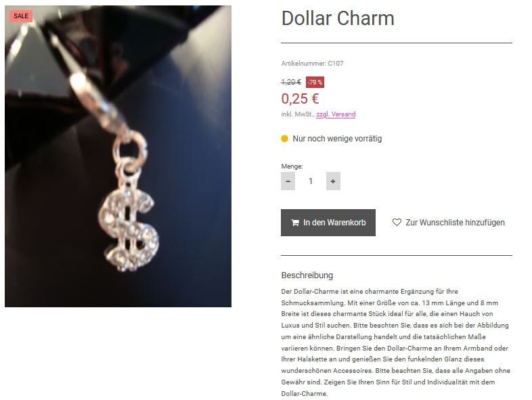Image resolution: width=532 pixels, height=400 pixels.
Task: Click the 0,25 € sale price
Action: click(x=300, y=99)
